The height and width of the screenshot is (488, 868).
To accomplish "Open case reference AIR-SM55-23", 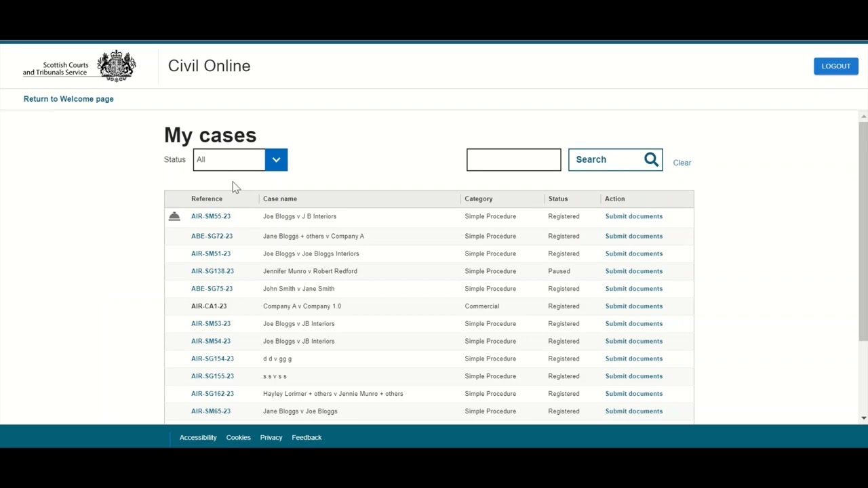I will [211, 216].
